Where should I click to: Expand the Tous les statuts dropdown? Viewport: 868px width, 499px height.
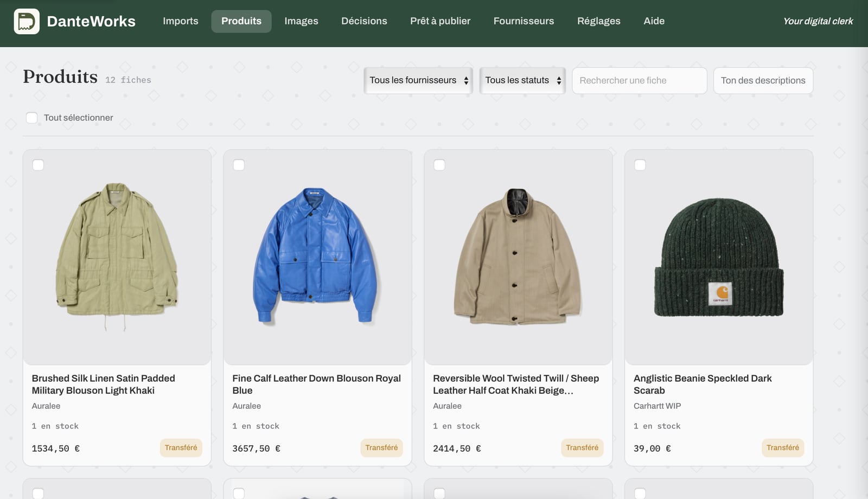coord(522,80)
